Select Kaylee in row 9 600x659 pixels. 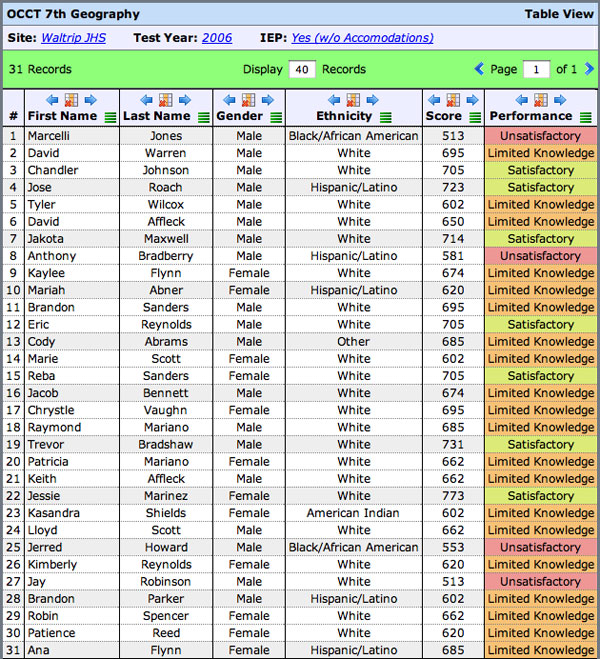point(46,273)
